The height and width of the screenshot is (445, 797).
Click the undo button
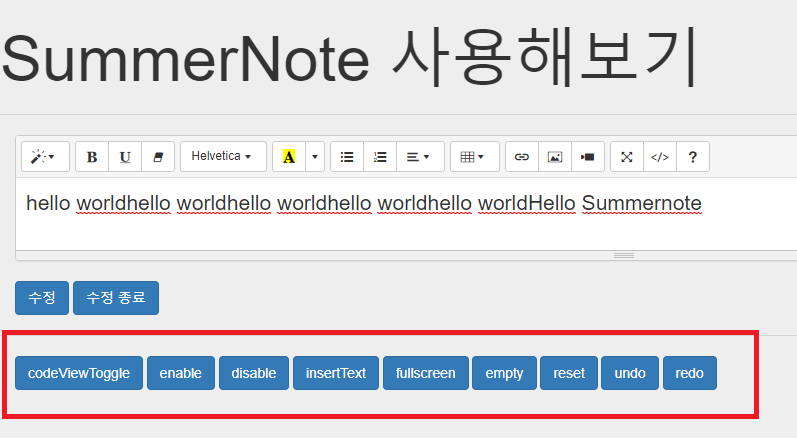click(x=630, y=373)
